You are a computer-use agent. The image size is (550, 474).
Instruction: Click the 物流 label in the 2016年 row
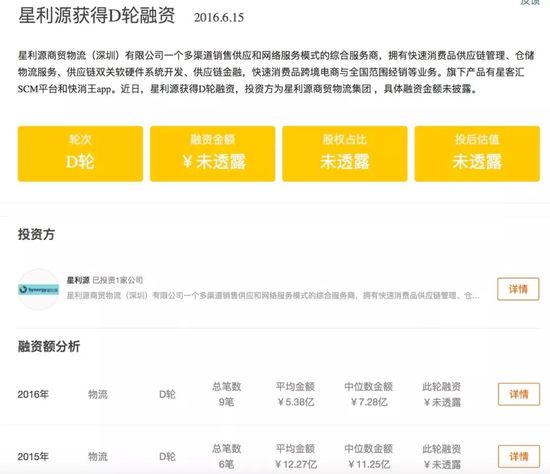pos(98,394)
